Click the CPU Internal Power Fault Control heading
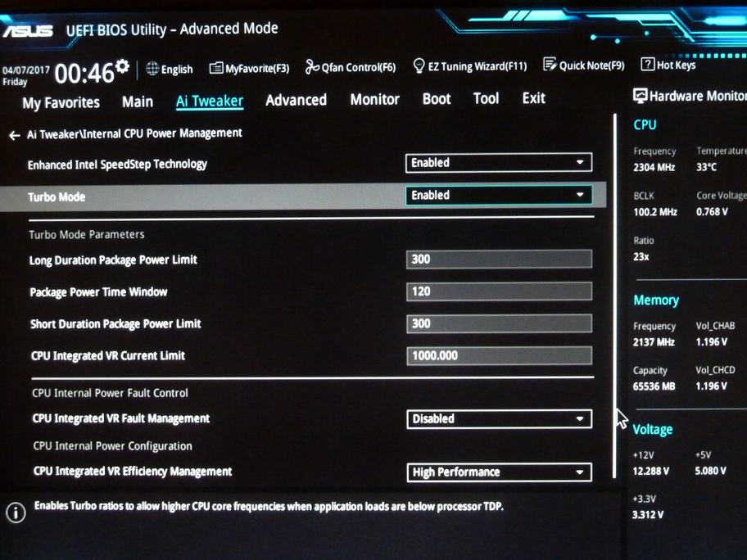 [x=110, y=393]
